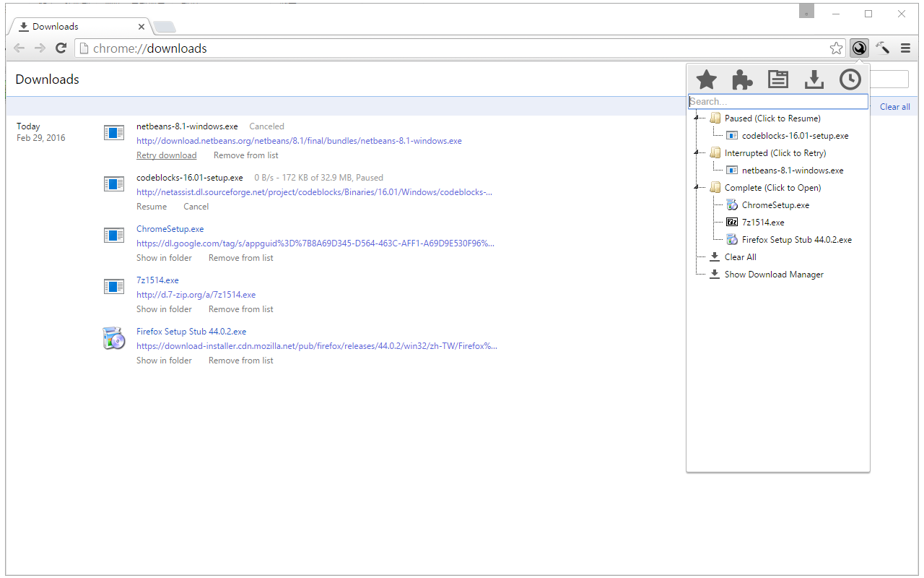This screenshot has height=578, width=924.
Task: Click the 7z icon beside 7z1514.exe in popup
Action: point(732,222)
